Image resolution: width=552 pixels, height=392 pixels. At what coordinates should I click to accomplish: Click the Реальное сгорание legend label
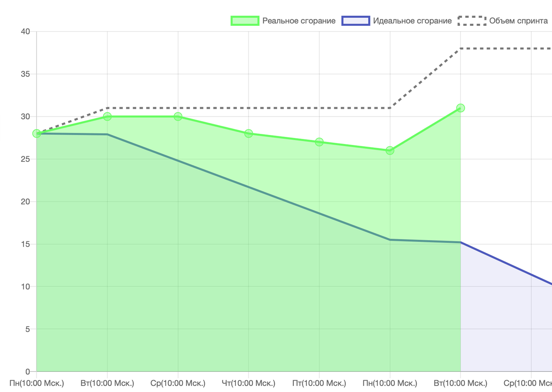[x=299, y=21]
